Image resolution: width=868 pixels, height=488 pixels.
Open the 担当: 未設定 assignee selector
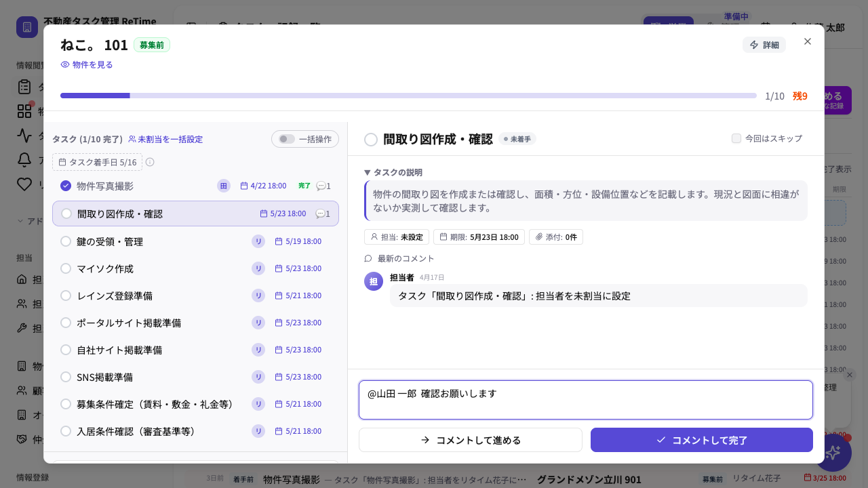(397, 237)
